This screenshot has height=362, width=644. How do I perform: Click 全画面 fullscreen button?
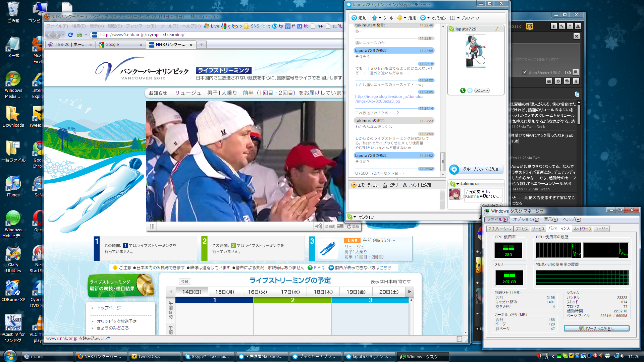[334, 226]
